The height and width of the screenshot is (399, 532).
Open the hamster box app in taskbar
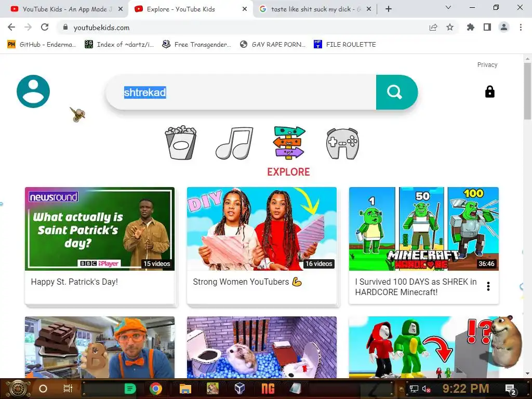212,389
